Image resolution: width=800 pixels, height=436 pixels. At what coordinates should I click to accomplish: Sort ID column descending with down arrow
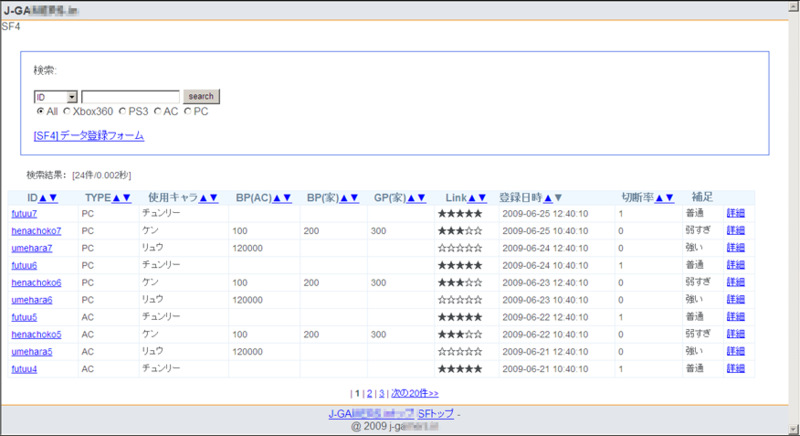[x=53, y=198]
